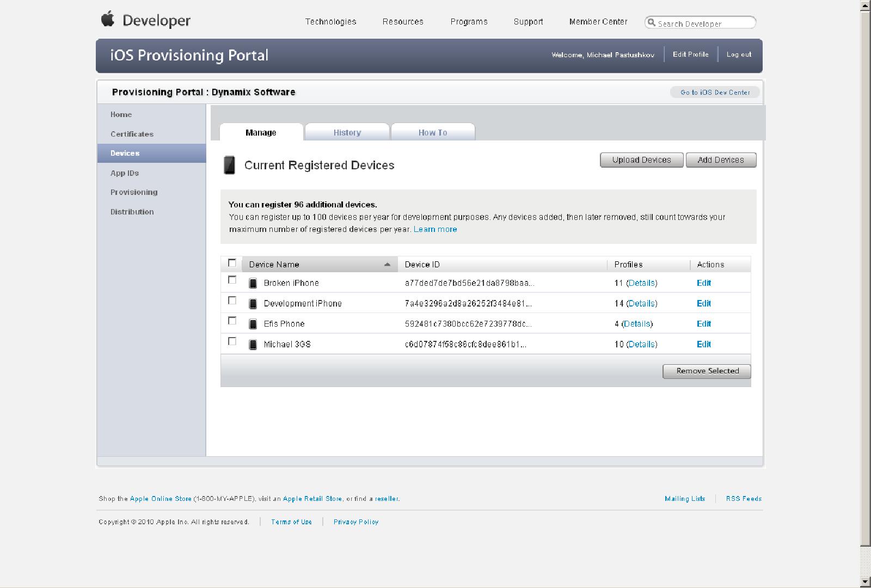Open the Resources menu
The width and height of the screenshot is (871, 588).
[403, 22]
